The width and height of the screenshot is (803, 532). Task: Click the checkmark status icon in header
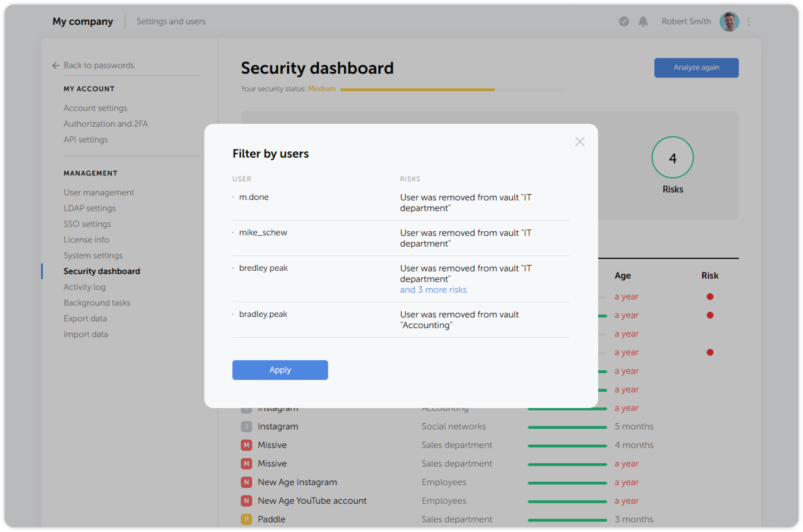coord(624,22)
